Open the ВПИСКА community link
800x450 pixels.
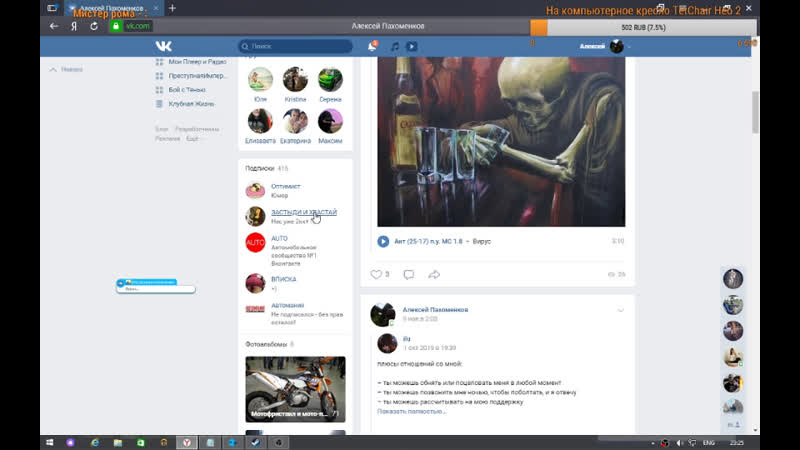coord(284,279)
